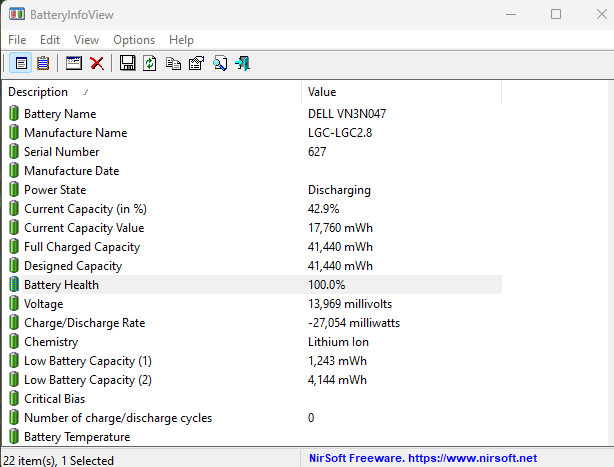Open the File menu
614x467 pixels.
pos(17,40)
